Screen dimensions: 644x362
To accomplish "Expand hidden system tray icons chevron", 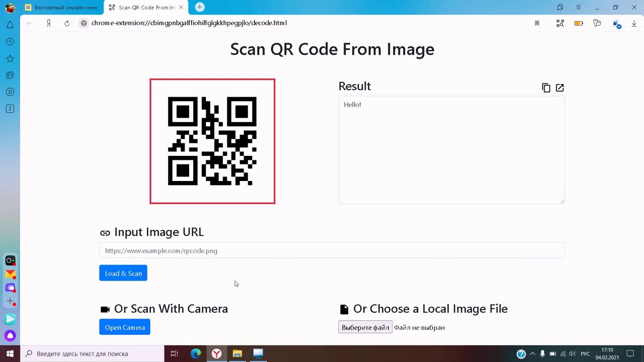I will point(532,354).
